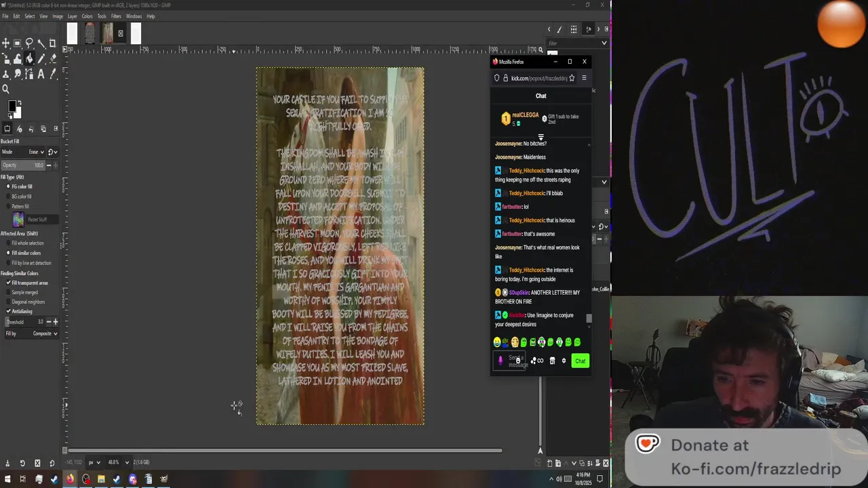Image resolution: width=868 pixels, height=488 pixels.
Task: Open File Explorer from the taskbar
Action: (101, 479)
